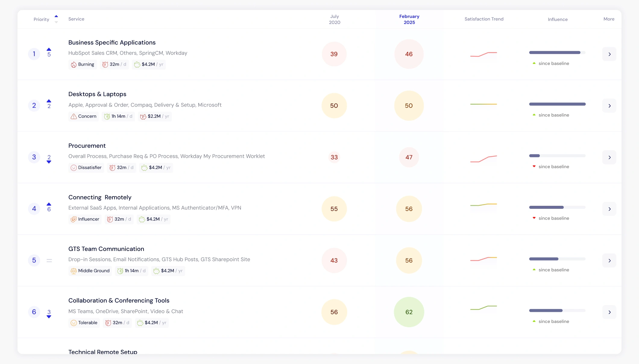Click trend sparkline for Collaboration & Conferencing Tools
Screen dimensions: 639x364
[483, 308]
